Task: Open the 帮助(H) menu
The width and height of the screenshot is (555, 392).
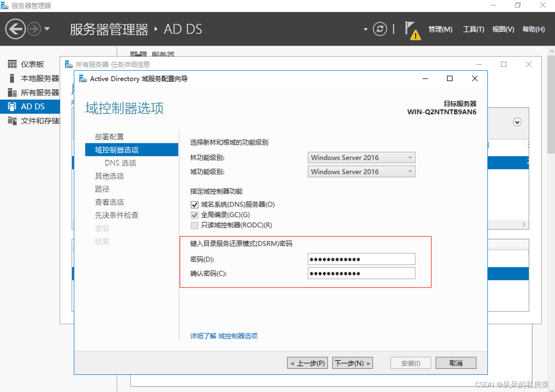Action: click(x=533, y=29)
